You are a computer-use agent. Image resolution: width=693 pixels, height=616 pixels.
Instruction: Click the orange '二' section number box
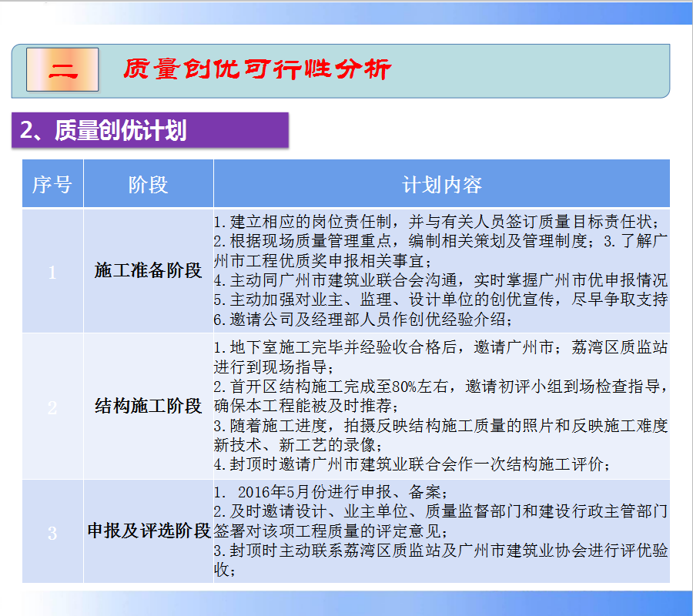click(62, 69)
